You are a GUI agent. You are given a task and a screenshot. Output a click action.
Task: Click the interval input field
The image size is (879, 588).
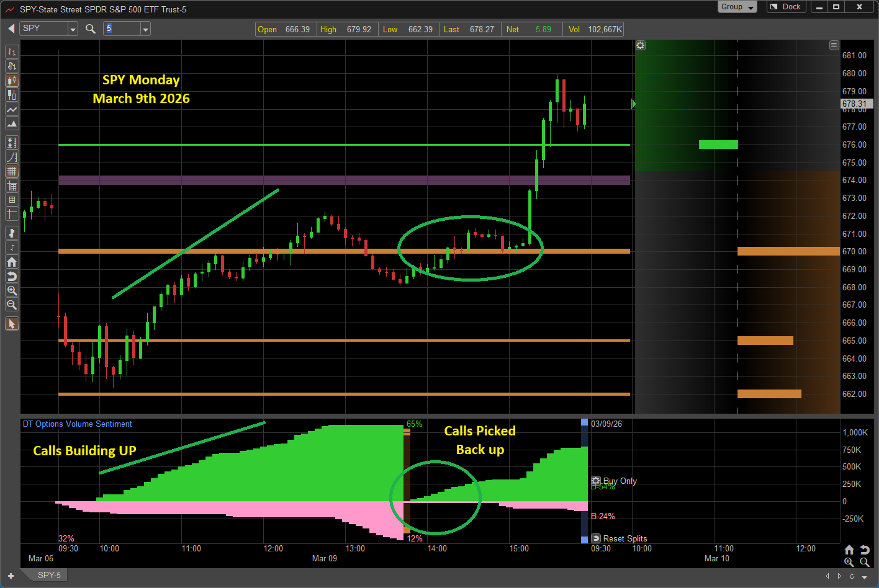click(x=122, y=29)
